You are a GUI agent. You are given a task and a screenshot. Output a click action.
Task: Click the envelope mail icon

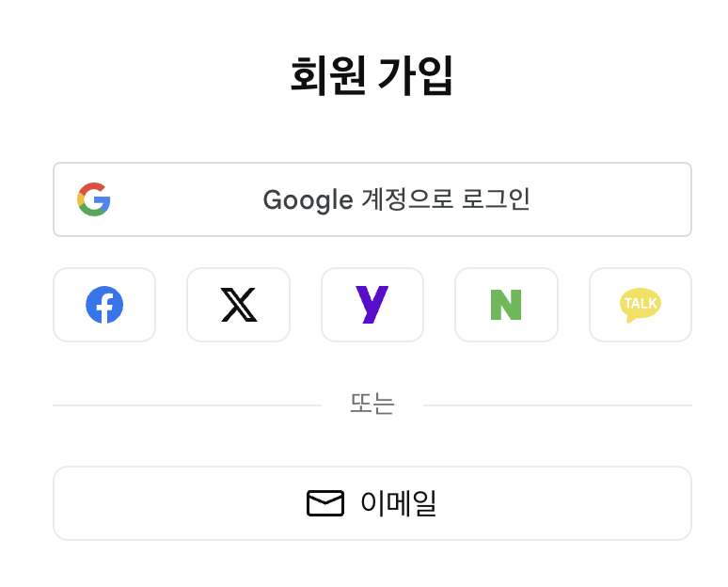click(x=325, y=504)
